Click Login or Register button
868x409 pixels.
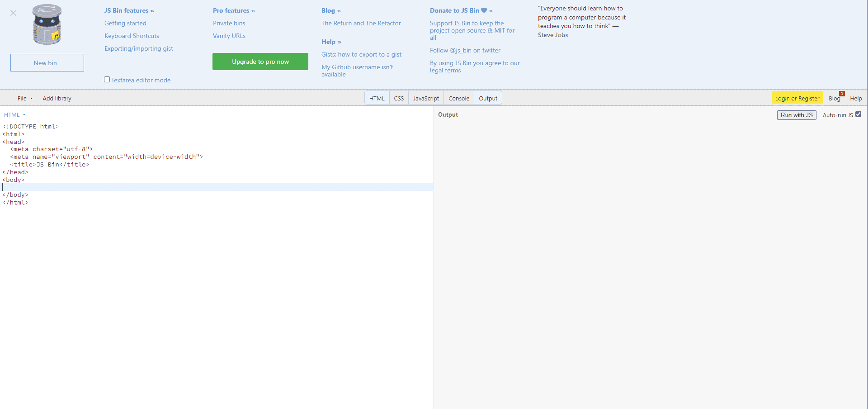(x=797, y=98)
